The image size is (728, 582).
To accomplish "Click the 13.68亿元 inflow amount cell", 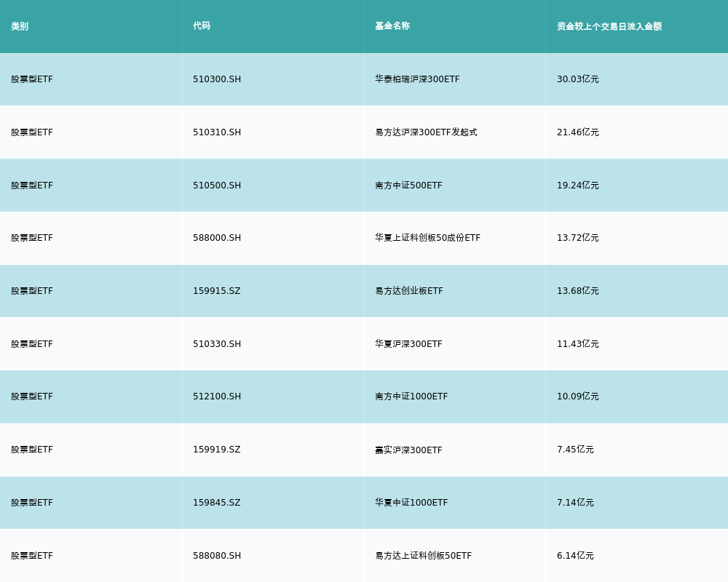I will 578,291.
